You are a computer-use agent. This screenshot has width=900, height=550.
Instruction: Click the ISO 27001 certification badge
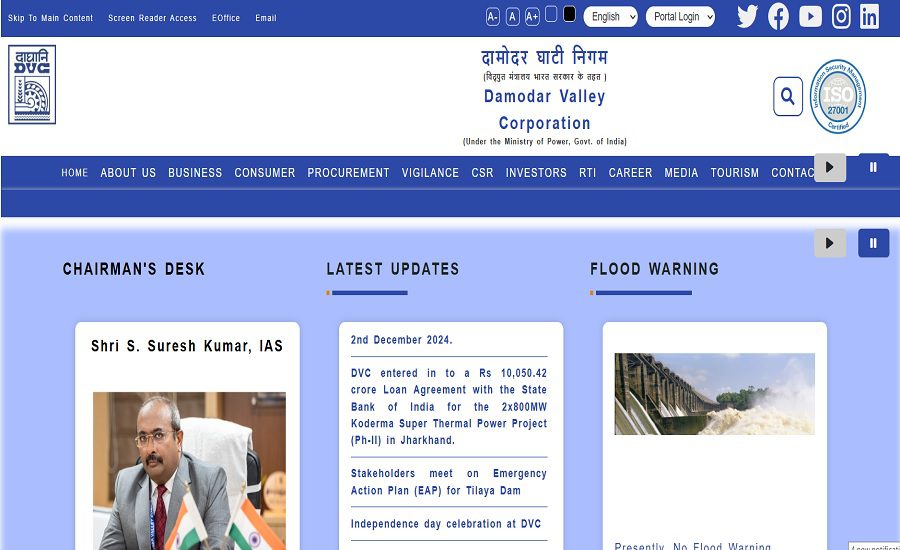click(x=837, y=96)
